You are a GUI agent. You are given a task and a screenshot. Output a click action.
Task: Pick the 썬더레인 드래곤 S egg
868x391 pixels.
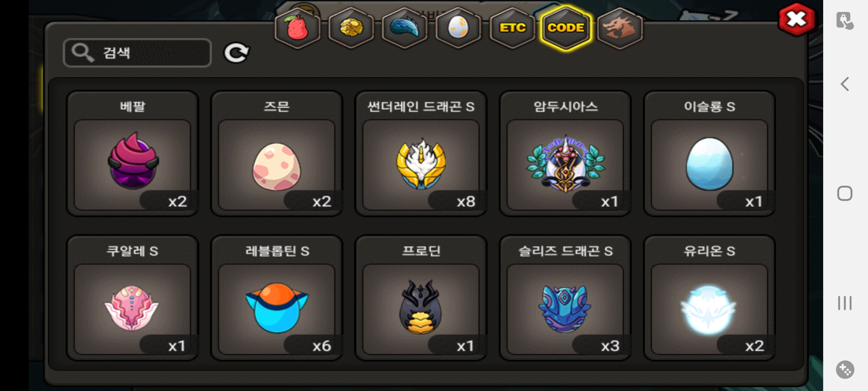tap(421, 154)
